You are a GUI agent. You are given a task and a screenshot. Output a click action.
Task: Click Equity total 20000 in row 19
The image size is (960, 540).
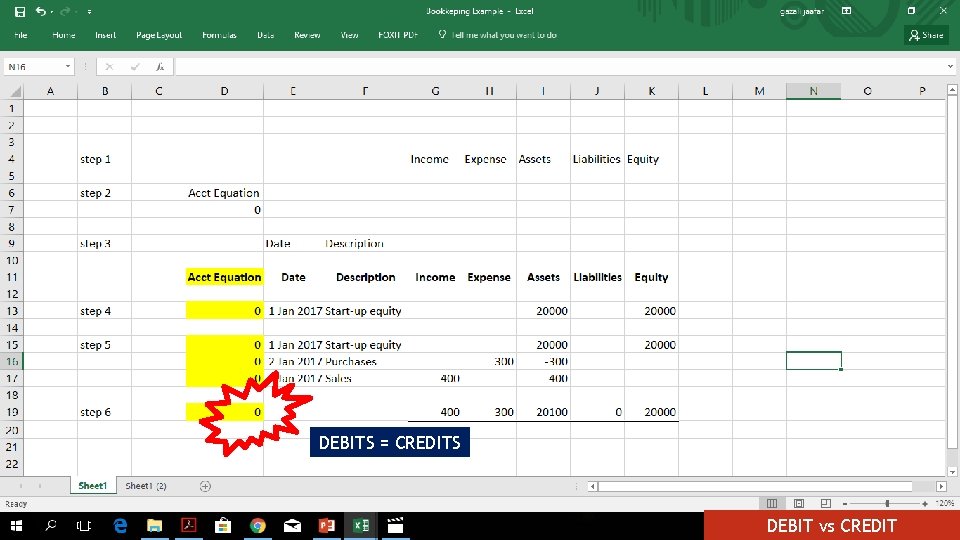tap(651, 412)
